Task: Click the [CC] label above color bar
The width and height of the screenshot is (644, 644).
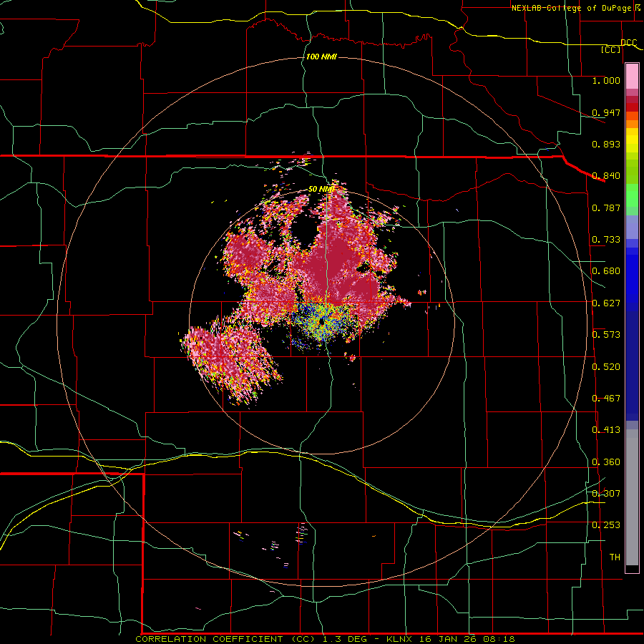Action: 611,50
